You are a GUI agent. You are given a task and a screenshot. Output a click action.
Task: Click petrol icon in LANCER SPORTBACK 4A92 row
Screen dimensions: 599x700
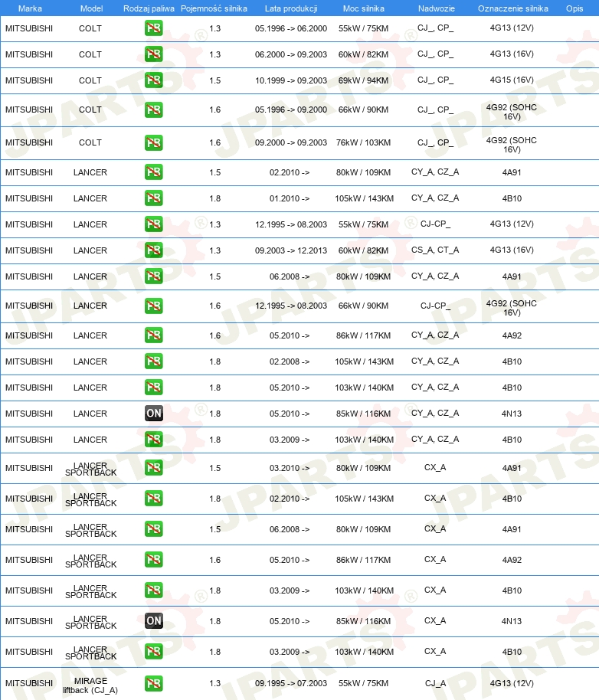153,559
